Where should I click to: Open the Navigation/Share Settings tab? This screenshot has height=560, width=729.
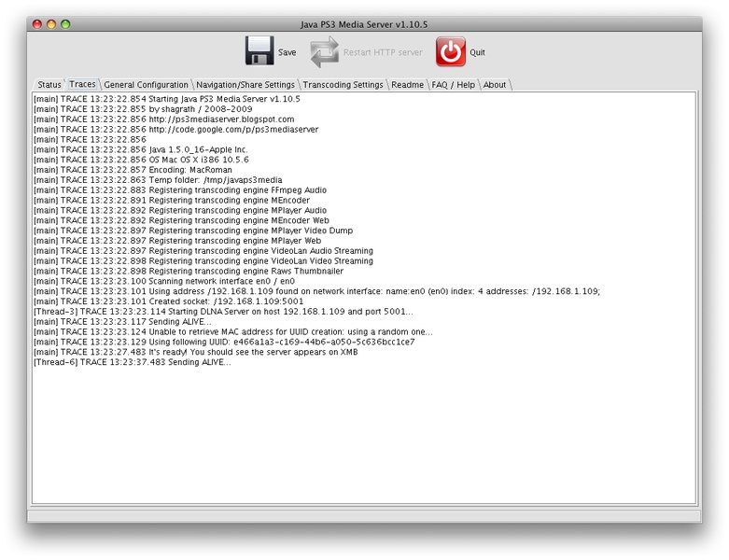point(245,85)
